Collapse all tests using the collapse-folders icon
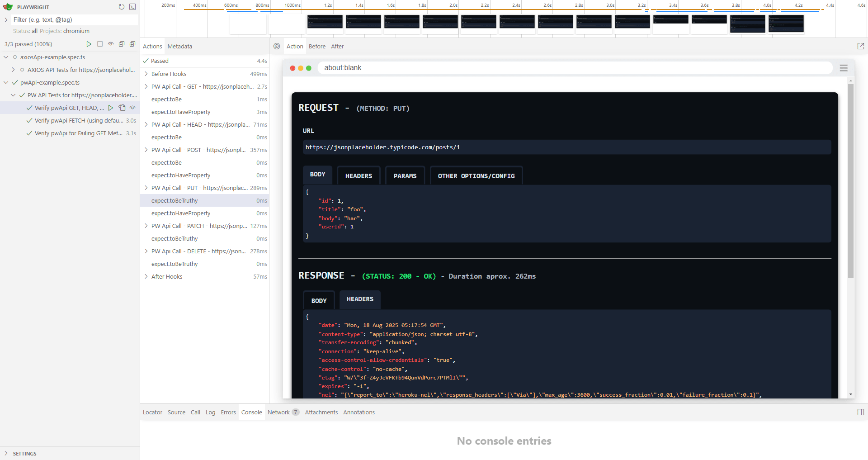 (x=122, y=44)
